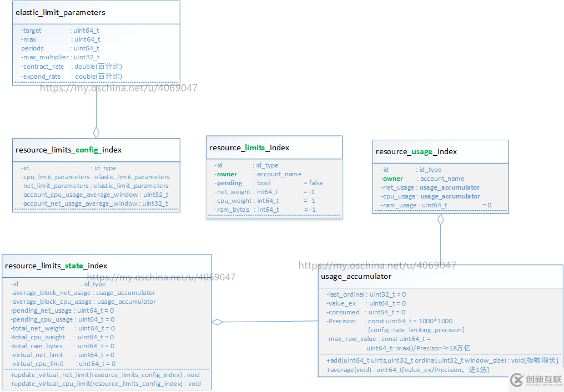Select the elastic_limit_parameters class title

click(61, 13)
